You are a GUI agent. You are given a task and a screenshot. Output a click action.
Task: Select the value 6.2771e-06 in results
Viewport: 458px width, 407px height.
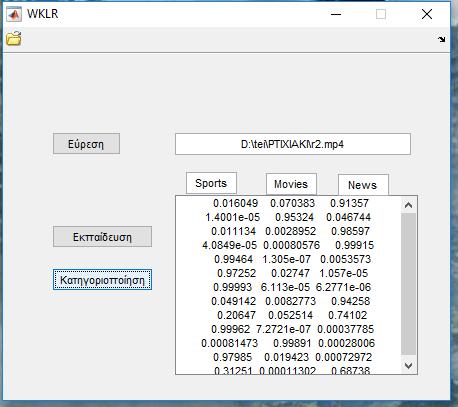point(343,287)
